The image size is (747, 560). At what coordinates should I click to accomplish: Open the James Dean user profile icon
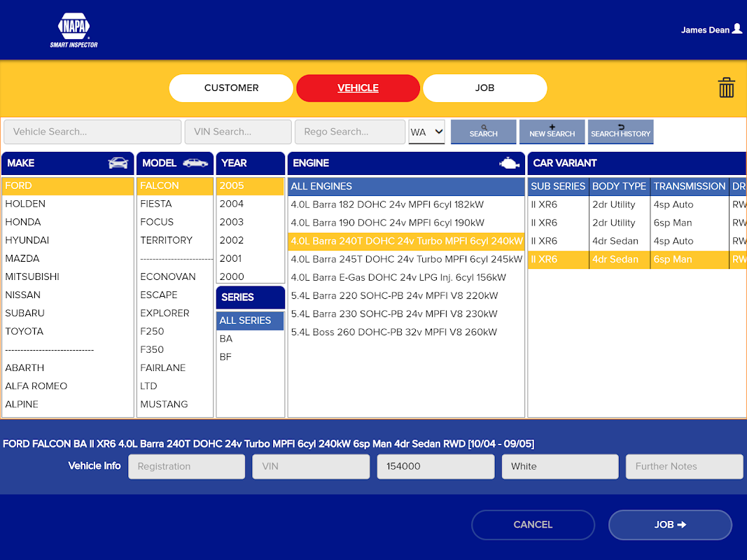point(737,29)
